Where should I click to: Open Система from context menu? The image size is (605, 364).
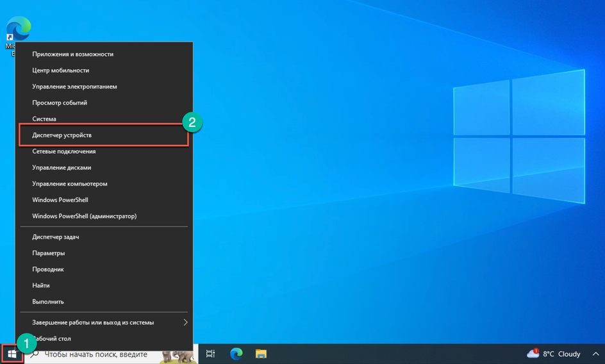(104, 119)
